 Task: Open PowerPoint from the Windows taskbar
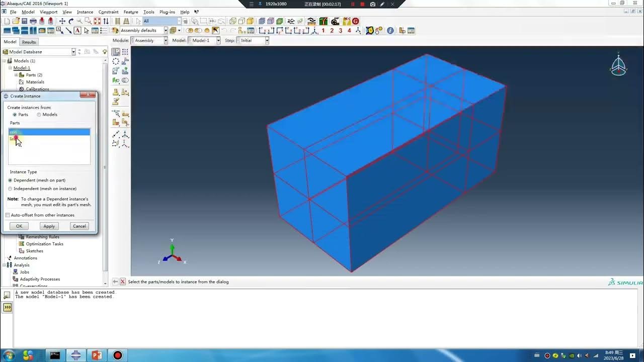pos(97,355)
